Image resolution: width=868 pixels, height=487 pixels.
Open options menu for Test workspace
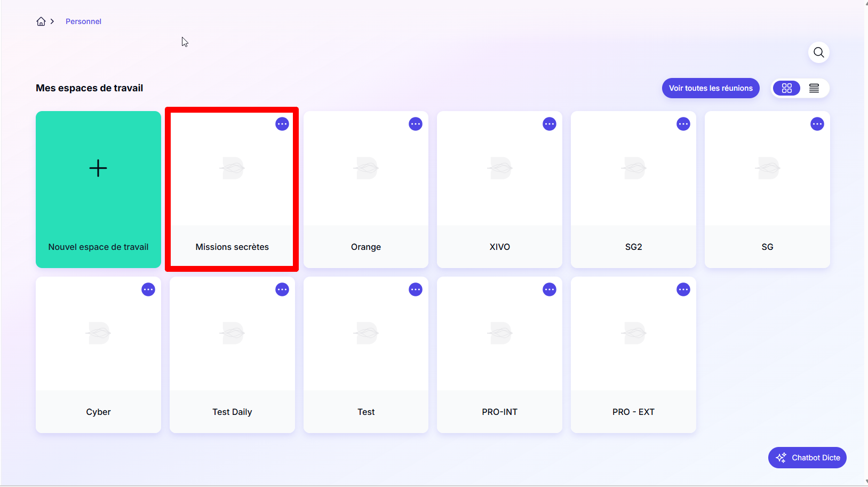pos(416,289)
